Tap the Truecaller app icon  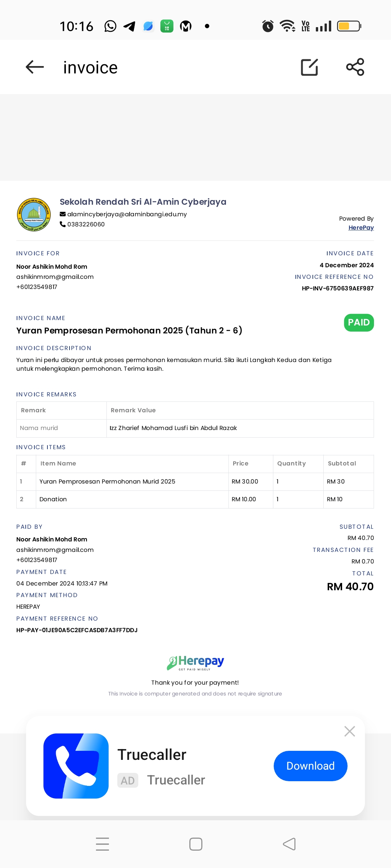tap(76, 766)
